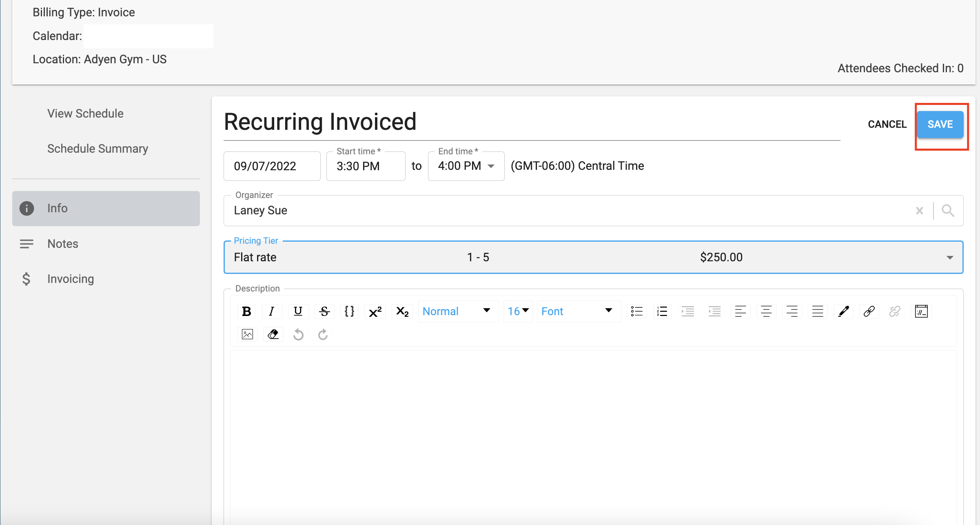Click the eraser remove-formatting icon
Image resolution: width=980 pixels, height=525 pixels.
click(273, 335)
